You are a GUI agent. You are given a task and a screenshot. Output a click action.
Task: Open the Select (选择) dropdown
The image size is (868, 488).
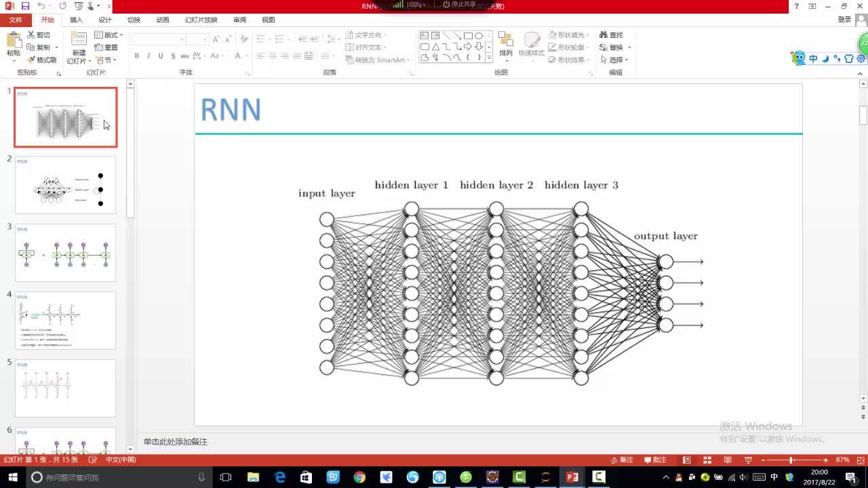pos(614,60)
